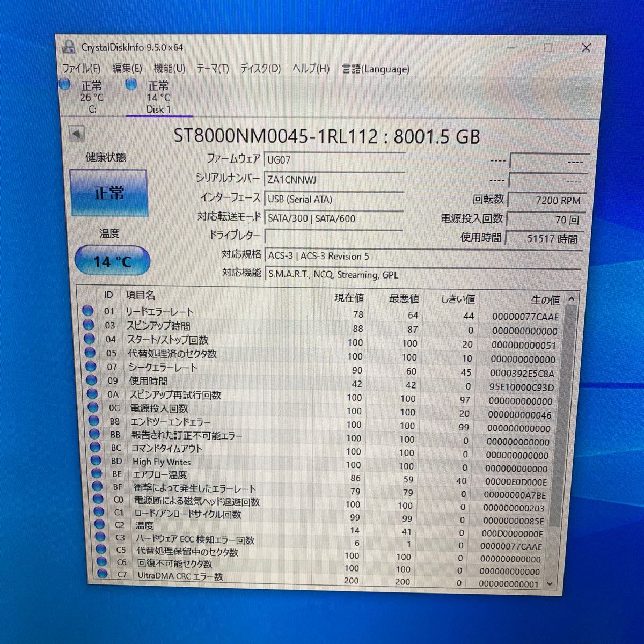Click the drive title ST8000NM0045-1RL112

coord(276,136)
